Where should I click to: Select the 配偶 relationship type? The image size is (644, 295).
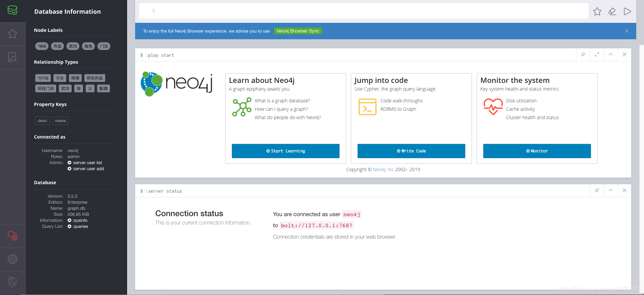[x=104, y=89]
